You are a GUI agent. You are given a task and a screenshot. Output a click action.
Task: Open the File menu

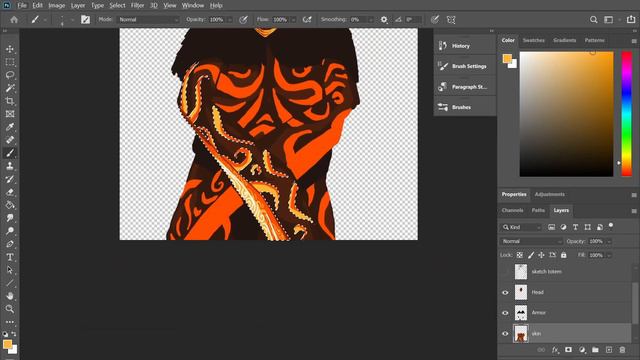coord(22,5)
